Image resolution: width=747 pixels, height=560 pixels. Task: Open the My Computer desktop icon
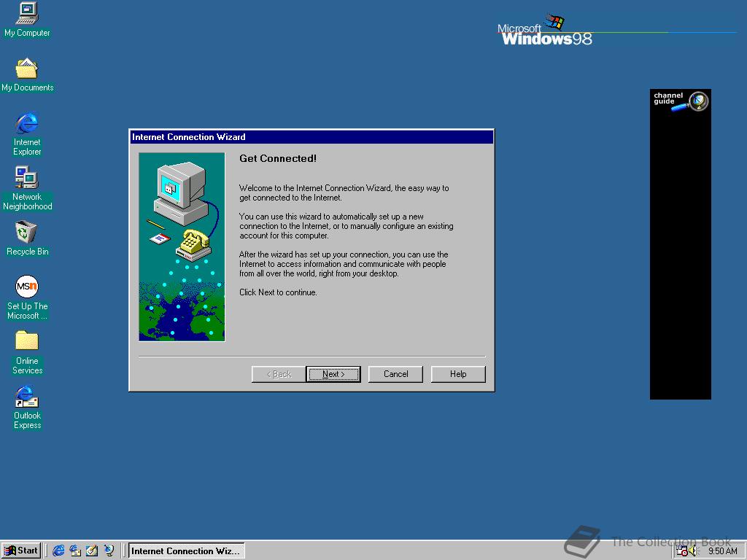pyautogui.click(x=27, y=19)
